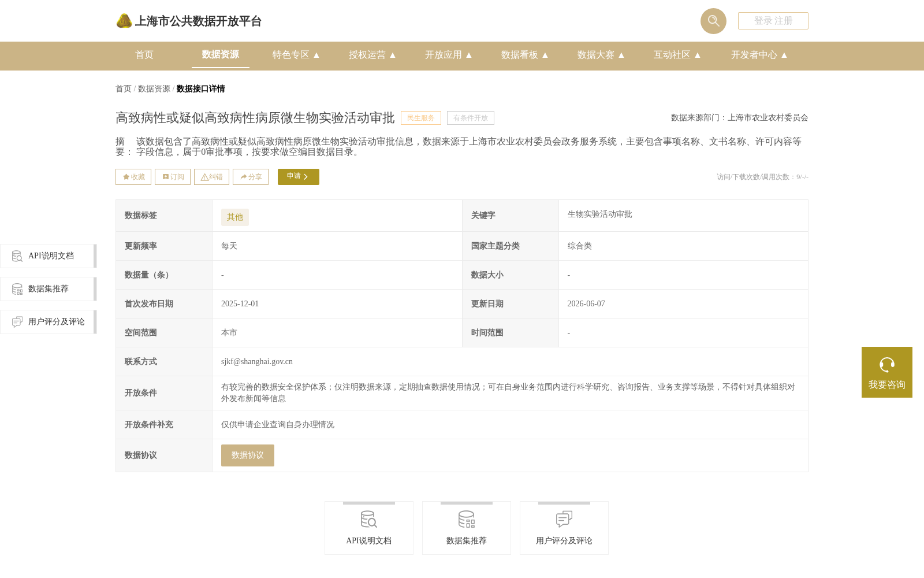Expand the 数据大赛 menu arrow

(621, 55)
